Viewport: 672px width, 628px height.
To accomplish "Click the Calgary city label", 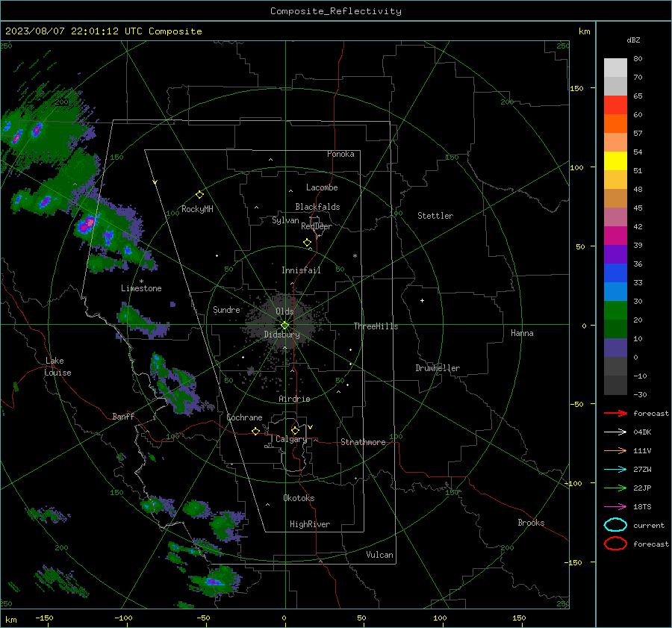I will point(291,439).
